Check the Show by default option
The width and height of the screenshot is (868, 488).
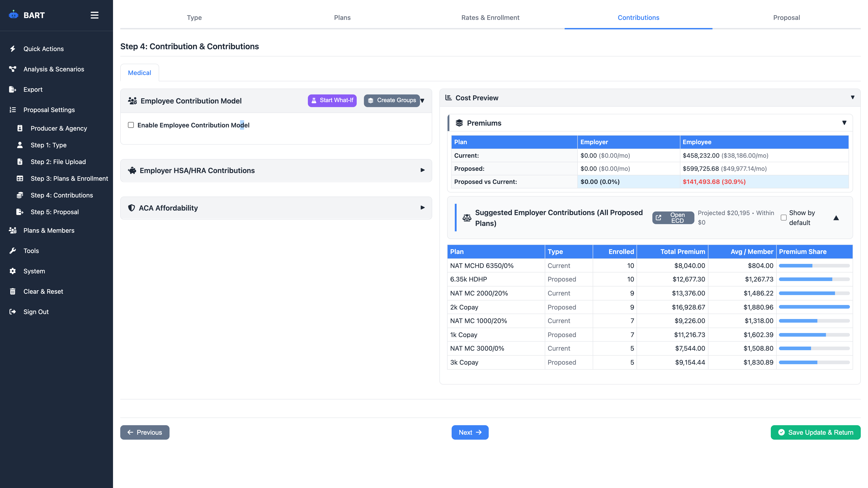point(783,218)
